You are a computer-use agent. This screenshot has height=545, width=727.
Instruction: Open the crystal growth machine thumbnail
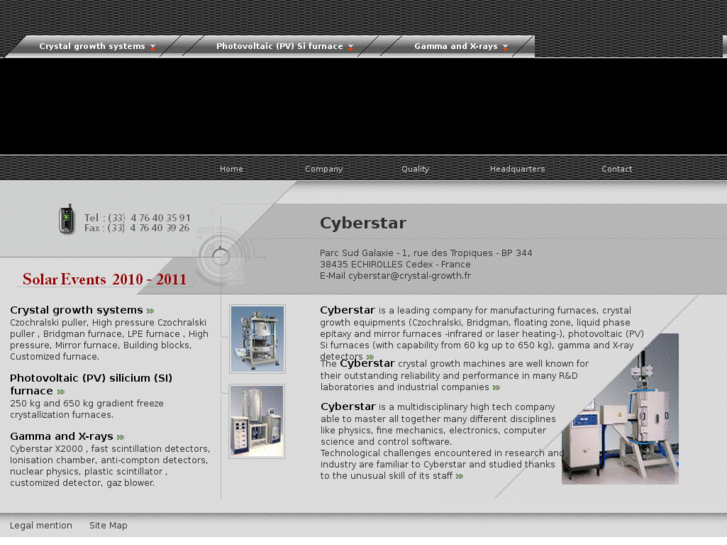(x=257, y=339)
